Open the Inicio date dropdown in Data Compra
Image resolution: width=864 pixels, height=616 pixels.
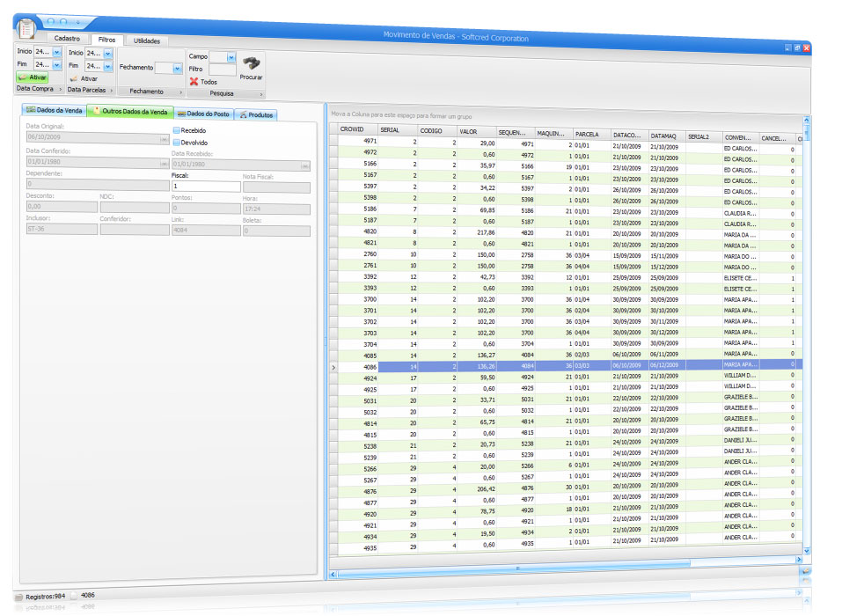pyautogui.click(x=57, y=53)
